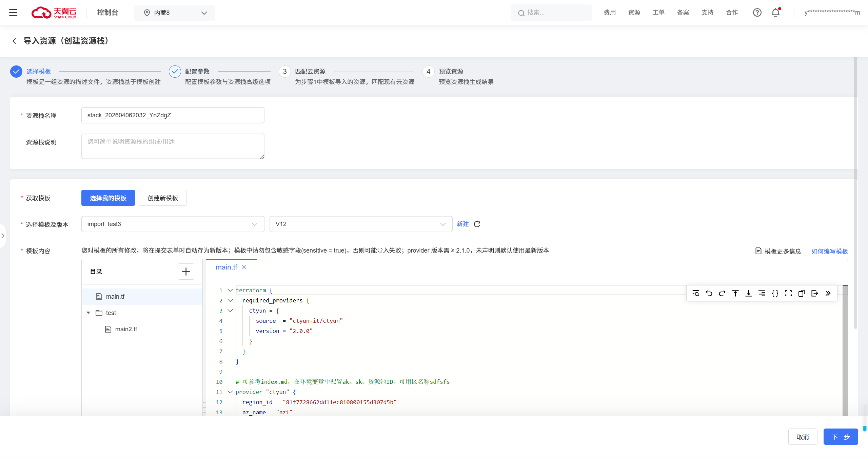Format code with the braces icon

775,294
